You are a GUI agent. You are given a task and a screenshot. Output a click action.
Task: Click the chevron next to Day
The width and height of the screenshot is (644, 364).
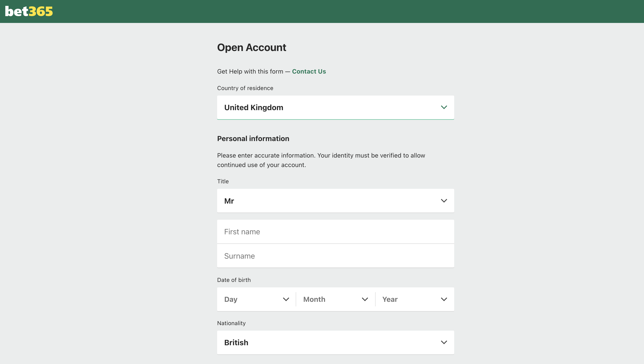tap(286, 299)
